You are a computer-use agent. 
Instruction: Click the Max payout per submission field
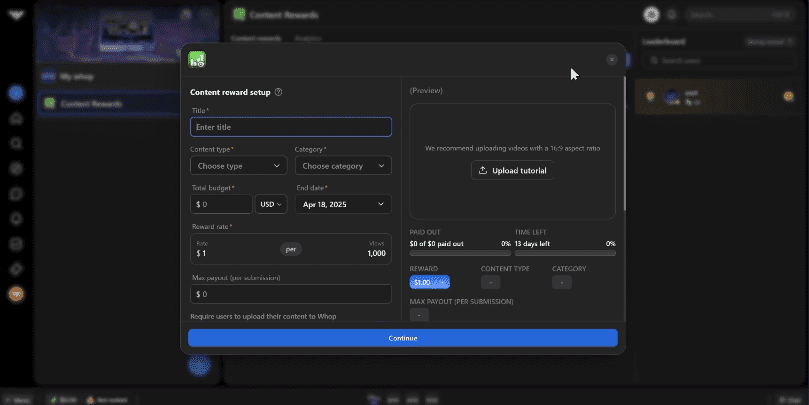coord(290,294)
